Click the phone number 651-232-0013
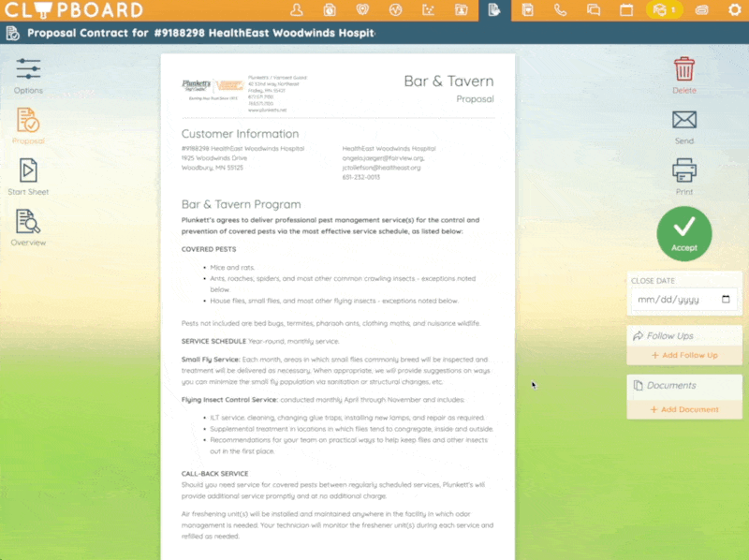Viewport: 749px width, 560px height. (361, 177)
